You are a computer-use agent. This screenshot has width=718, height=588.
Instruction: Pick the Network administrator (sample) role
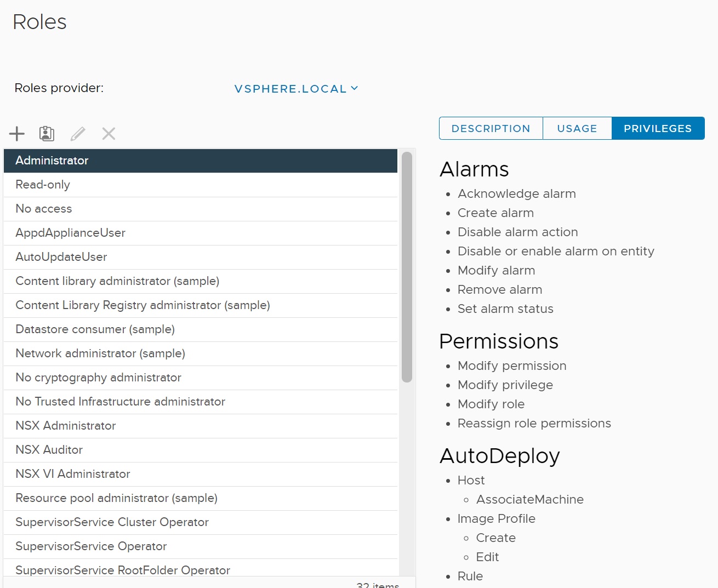click(x=201, y=353)
